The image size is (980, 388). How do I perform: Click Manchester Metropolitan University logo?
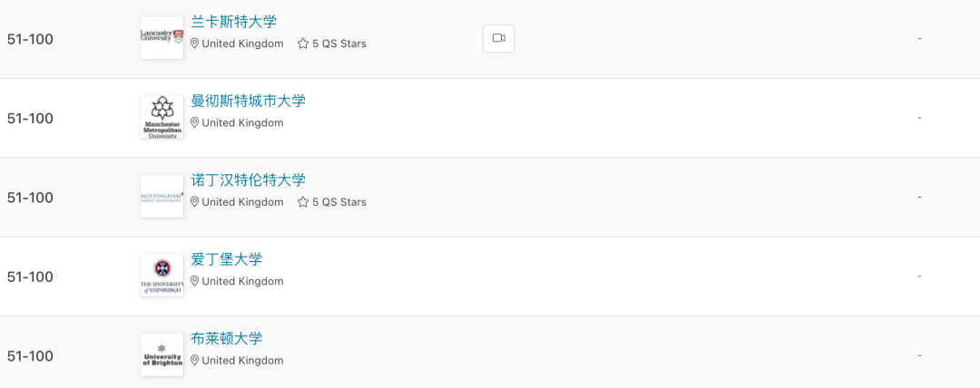click(x=162, y=117)
